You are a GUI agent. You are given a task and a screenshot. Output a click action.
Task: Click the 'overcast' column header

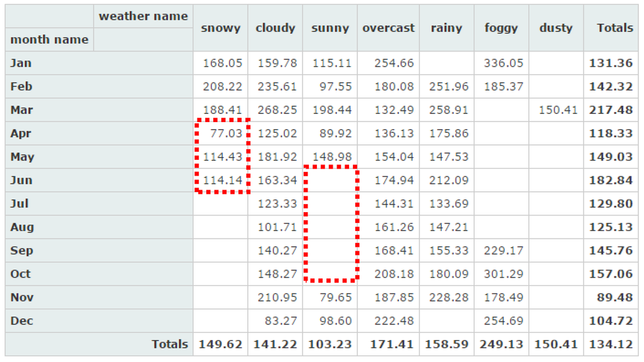pos(388,28)
